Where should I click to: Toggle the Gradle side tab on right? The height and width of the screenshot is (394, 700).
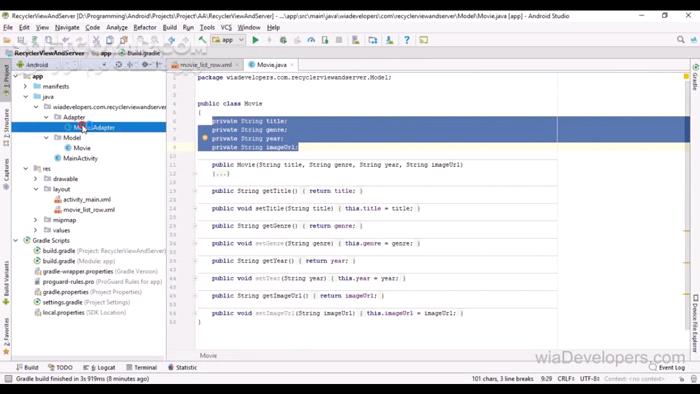[x=695, y=77]
